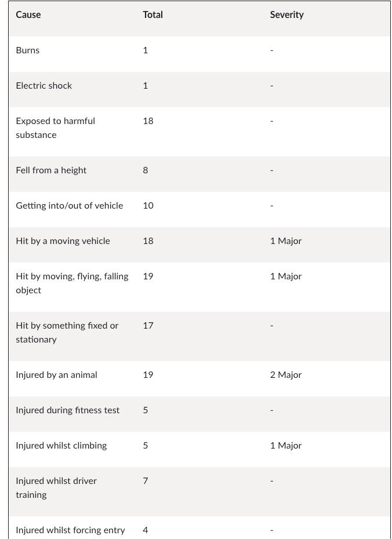Select total 8 for Fell from a height
Viewport: 392px width, 539px height.
pos(146,170)
